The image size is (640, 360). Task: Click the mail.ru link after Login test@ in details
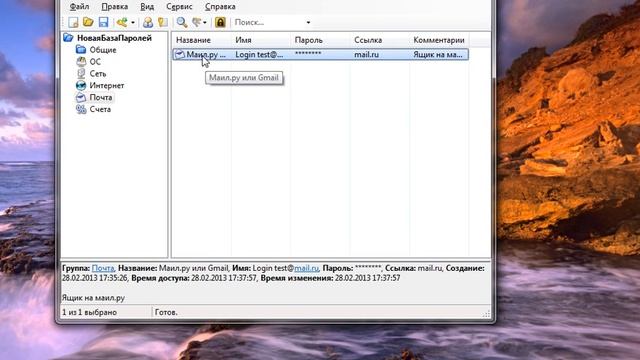[x=306, y=268]
